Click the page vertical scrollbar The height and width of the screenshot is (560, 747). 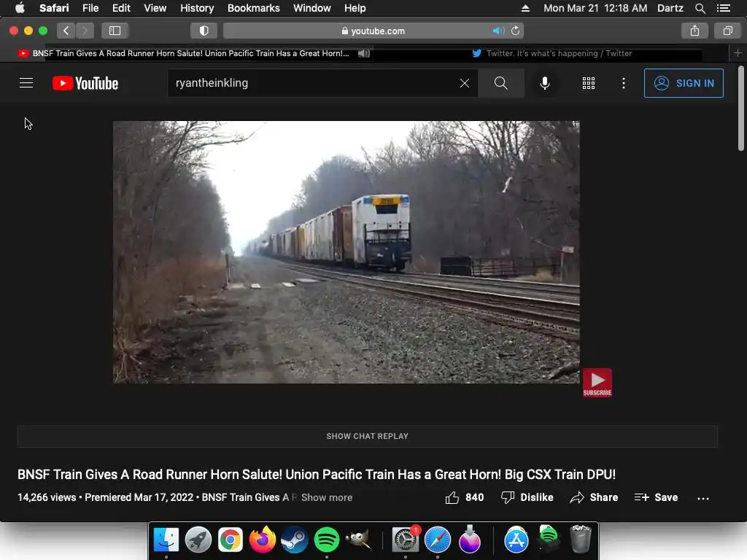point(741,109)
